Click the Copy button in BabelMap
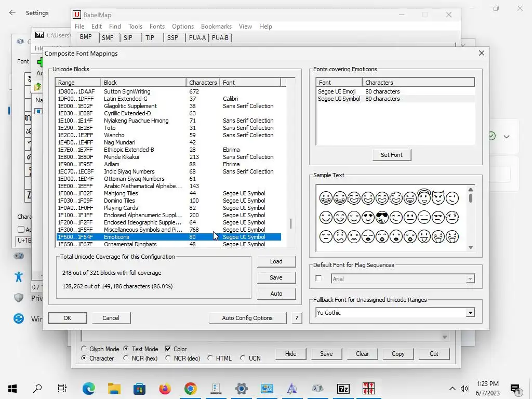The width and height of the screenshot is (532, 399). pos(398,353)
